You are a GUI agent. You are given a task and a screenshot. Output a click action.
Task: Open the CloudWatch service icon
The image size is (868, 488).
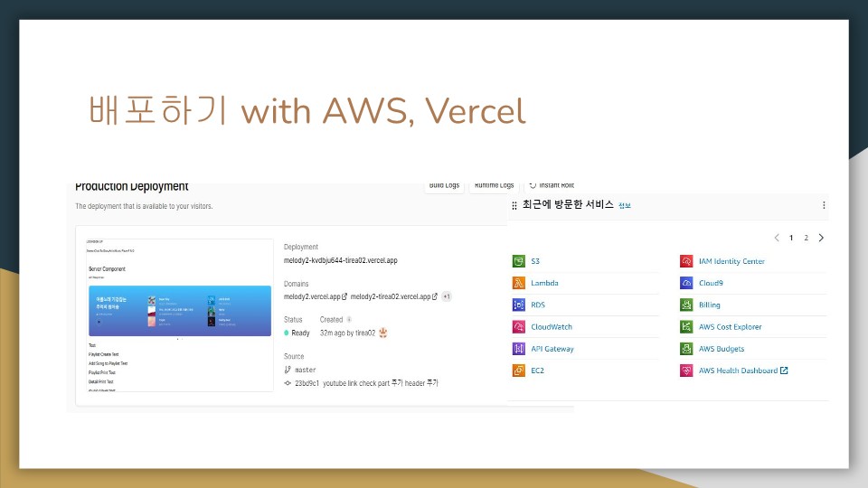[519, 327]
